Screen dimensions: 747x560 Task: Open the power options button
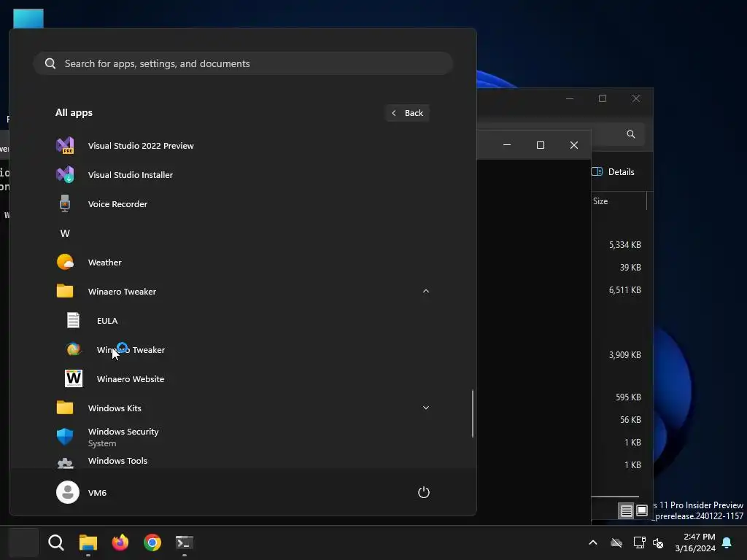point(424,492)
